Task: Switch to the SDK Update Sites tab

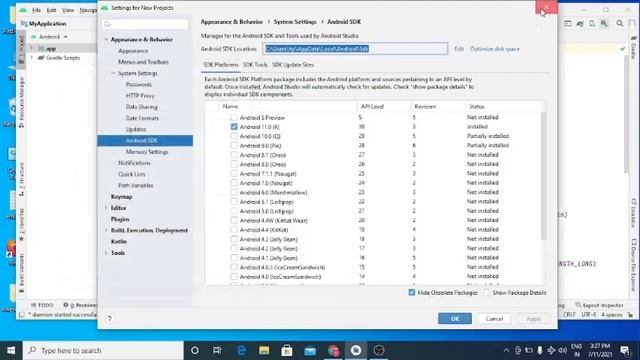Action: 293,65
